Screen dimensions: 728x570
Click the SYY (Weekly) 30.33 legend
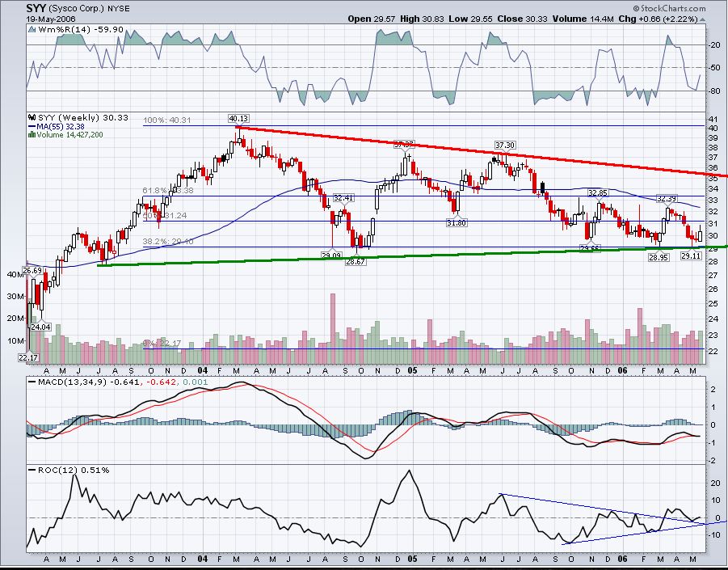point(82,117)
